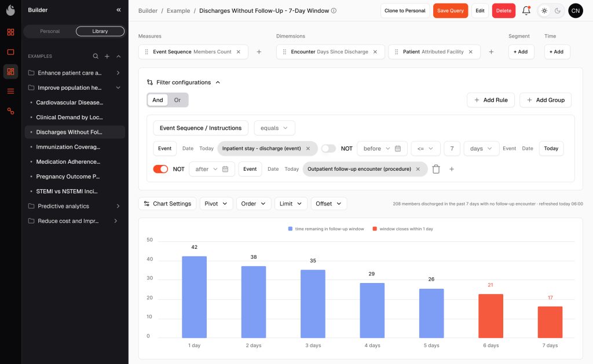Delete the outpatient follow-up rule with trash icon
The image size is (593, 364).
[x=436, y=169]
